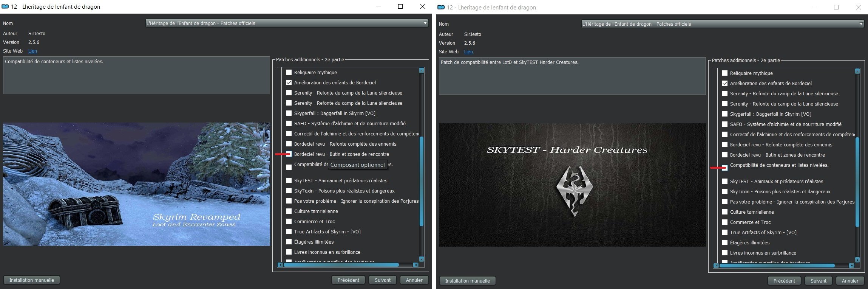Image resolution: width=868 pixels, height=289 pixels.
Task: Click scroll-down arrow of right window's patch list
Action: point(857,260)
